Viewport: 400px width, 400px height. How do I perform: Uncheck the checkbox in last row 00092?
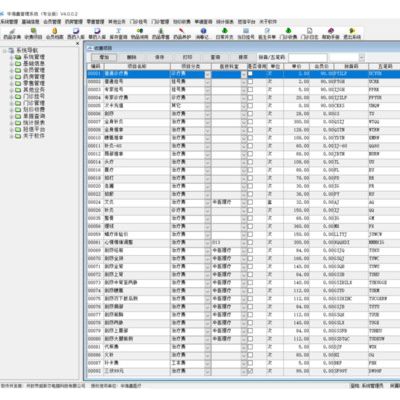tap(250, 371)
